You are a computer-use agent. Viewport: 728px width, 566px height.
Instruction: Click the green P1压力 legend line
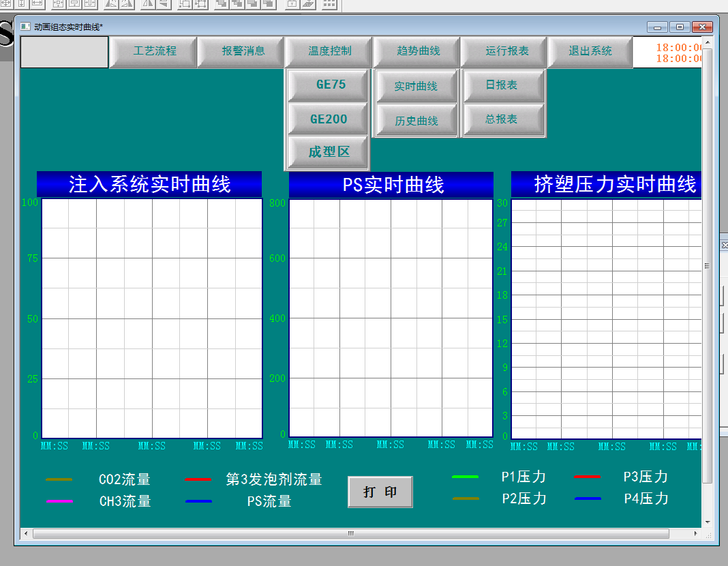[x=465, y=477]
